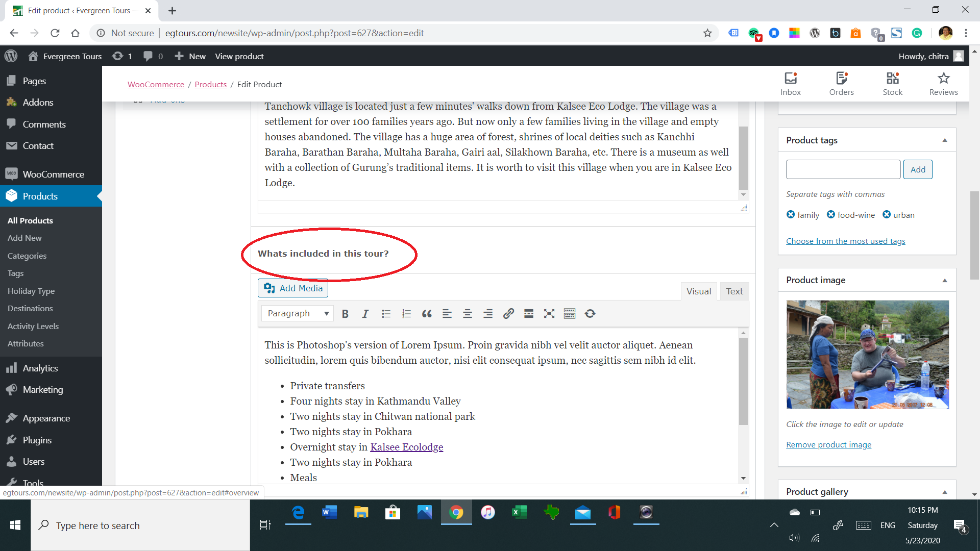Switch editor to Visual tab
The width and height of the screenshot is (980, 551).
tap(698, 291)
